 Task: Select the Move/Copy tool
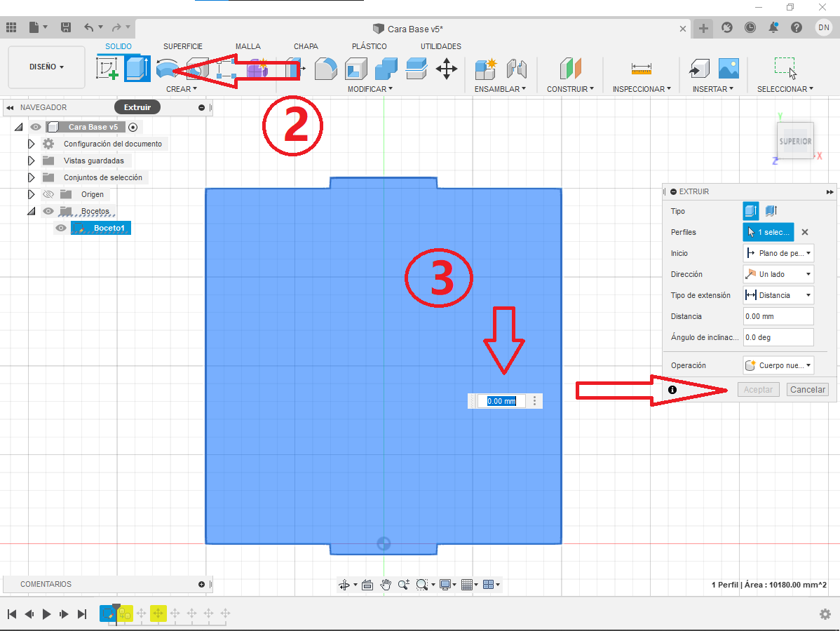pos(446,69)
